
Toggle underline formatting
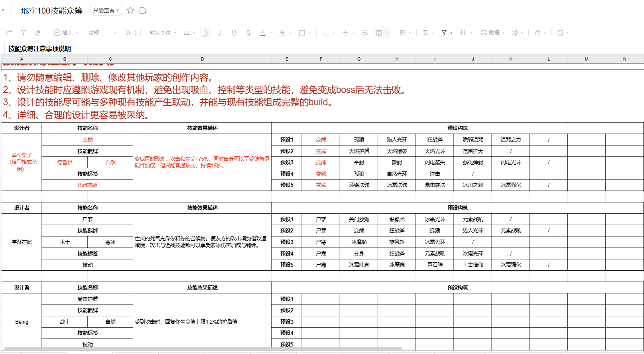[234, 33]
